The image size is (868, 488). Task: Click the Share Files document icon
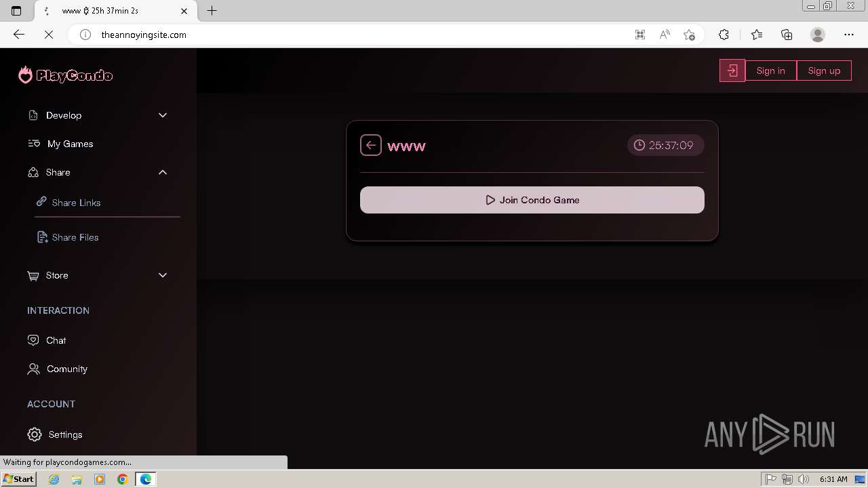(42, 237)
